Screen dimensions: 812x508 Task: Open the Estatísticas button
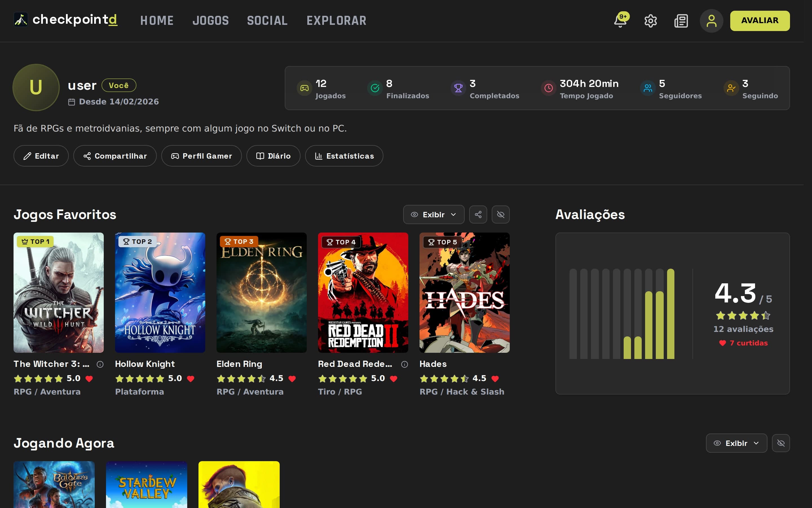coord(344,156)
